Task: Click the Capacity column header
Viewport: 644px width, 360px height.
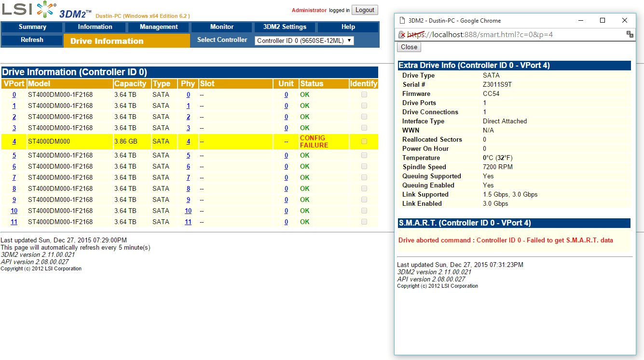Action: (132, 84)
